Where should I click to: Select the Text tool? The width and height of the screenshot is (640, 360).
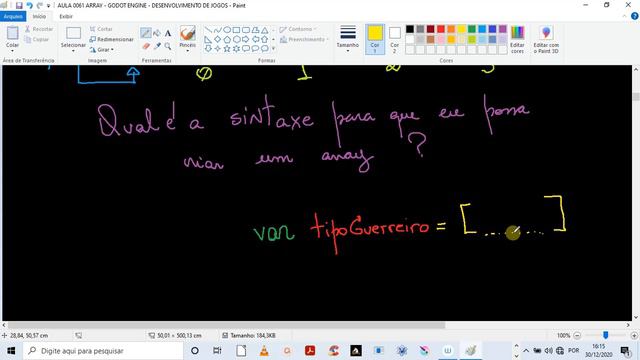coord(168,33)
